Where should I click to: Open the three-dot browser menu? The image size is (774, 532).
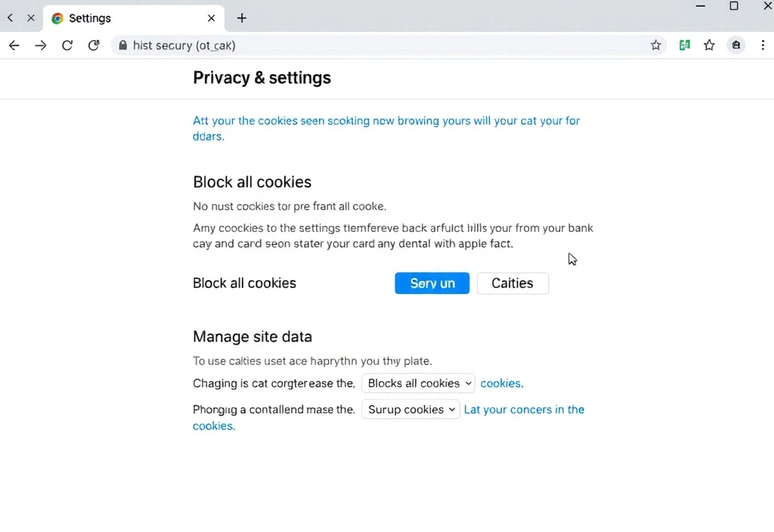point(763,45)
